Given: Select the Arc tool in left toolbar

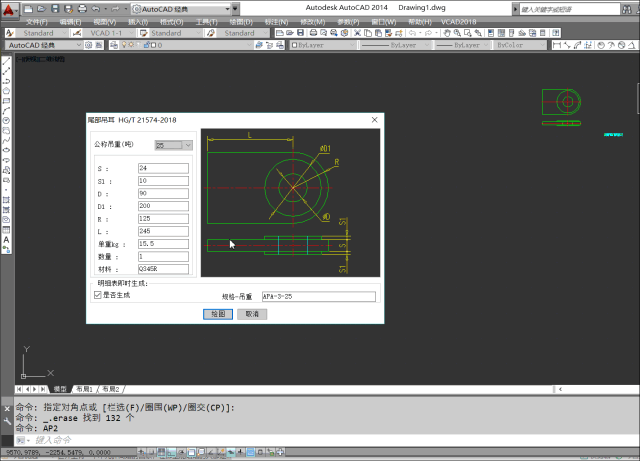Looking at the screenshot, I should (6, 111).
